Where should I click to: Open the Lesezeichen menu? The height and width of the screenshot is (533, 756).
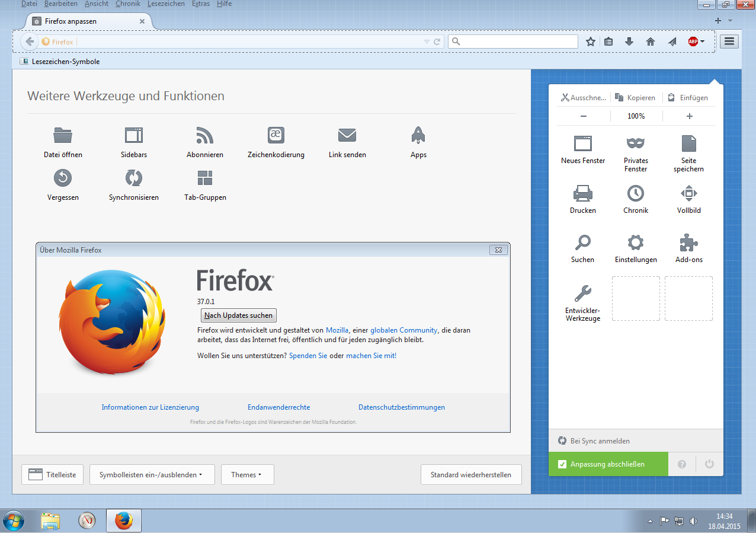click(166, 4)
